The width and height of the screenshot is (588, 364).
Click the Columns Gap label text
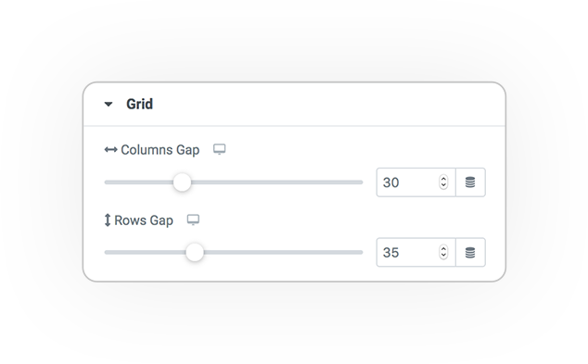(160, 150)
